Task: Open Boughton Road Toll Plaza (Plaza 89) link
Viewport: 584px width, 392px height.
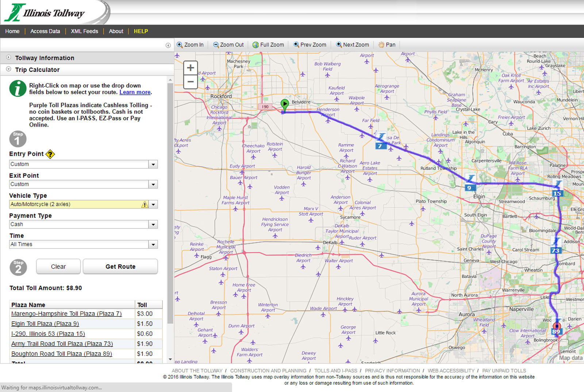Action: [x=62, y=354]
